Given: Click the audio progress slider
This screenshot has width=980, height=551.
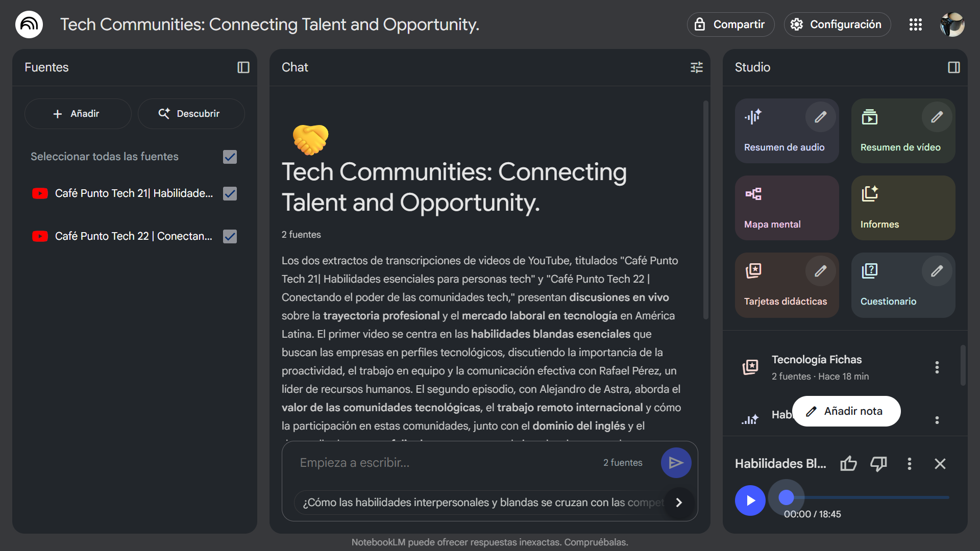Looking at the screenshot, I should [868, 497].
